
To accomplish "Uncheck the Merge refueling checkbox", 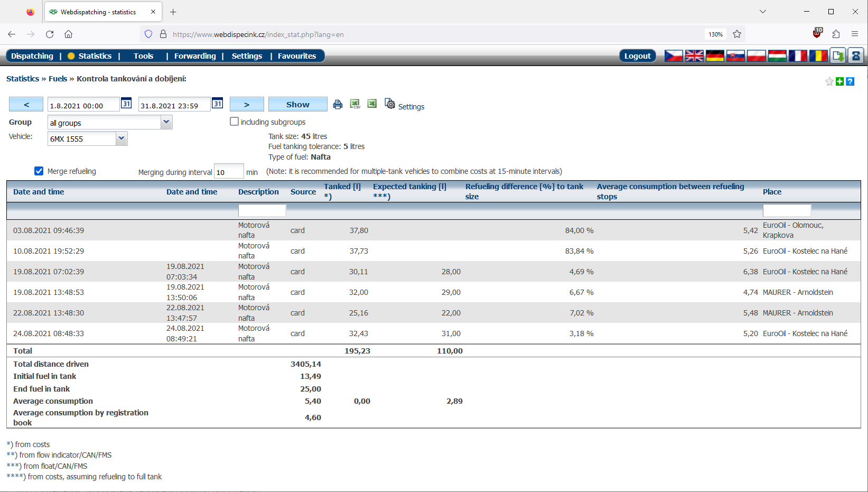I will point(39,171).
